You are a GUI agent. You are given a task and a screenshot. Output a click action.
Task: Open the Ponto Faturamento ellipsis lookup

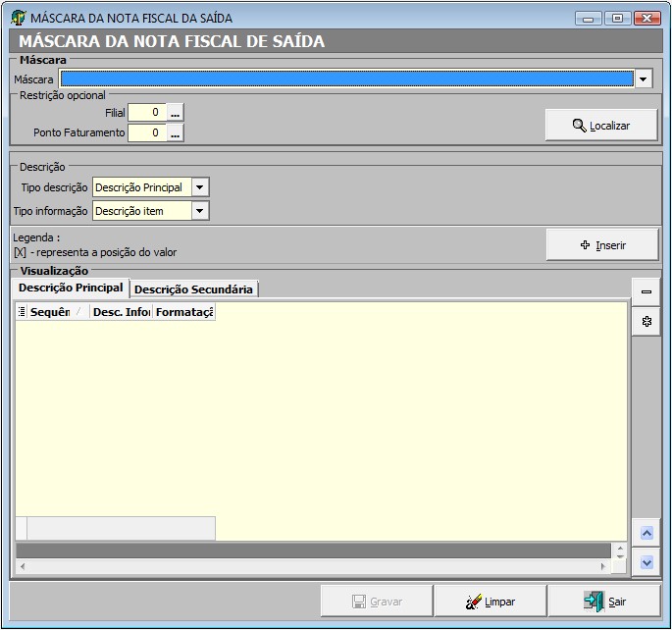pyautogui.click(x=176, y=132)
